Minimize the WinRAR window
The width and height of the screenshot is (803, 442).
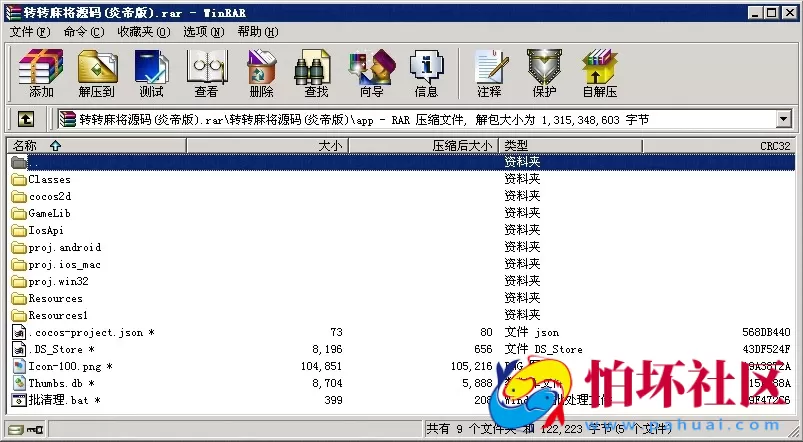coord(755,12)
